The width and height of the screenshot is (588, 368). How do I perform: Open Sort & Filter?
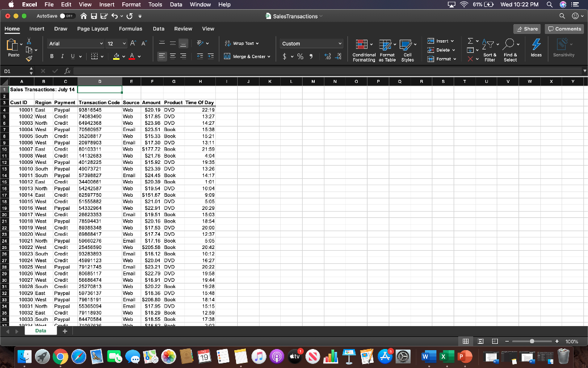(490, 51)
